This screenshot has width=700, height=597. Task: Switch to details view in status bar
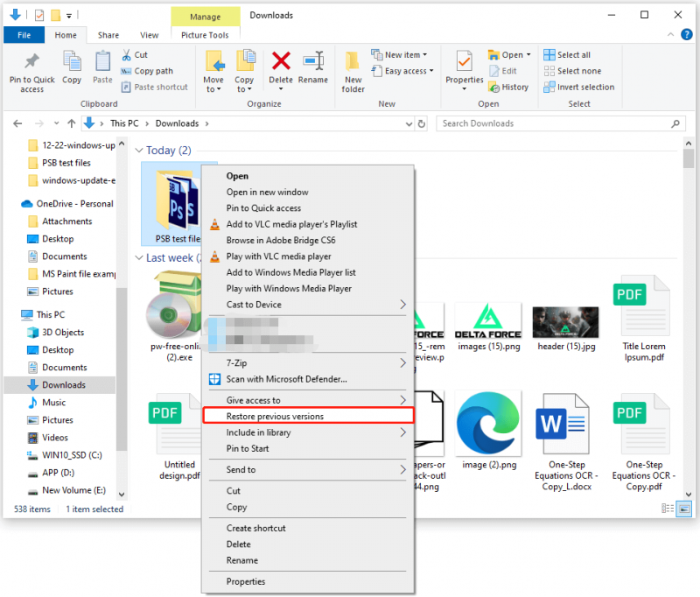pos(668,509)
